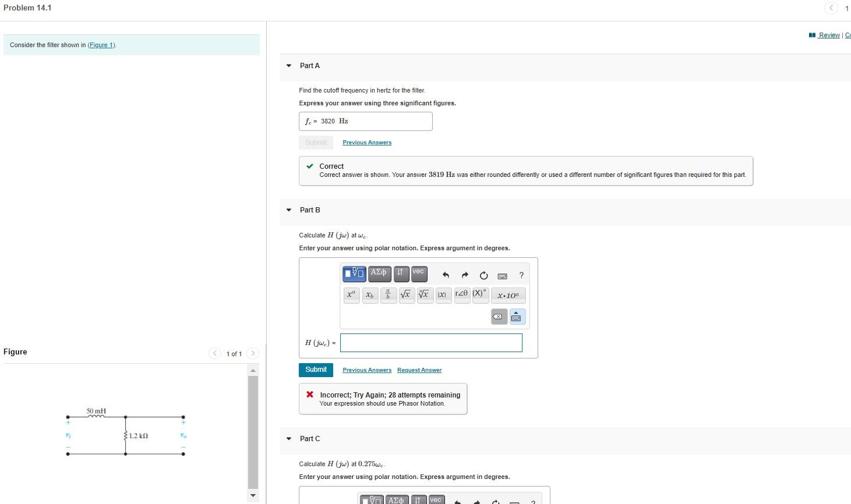The height and width of the screenshot is (504, 851).
Task: Click the H(jωc) answer input field
Action: pyautogui.click(x=431, y=343)
